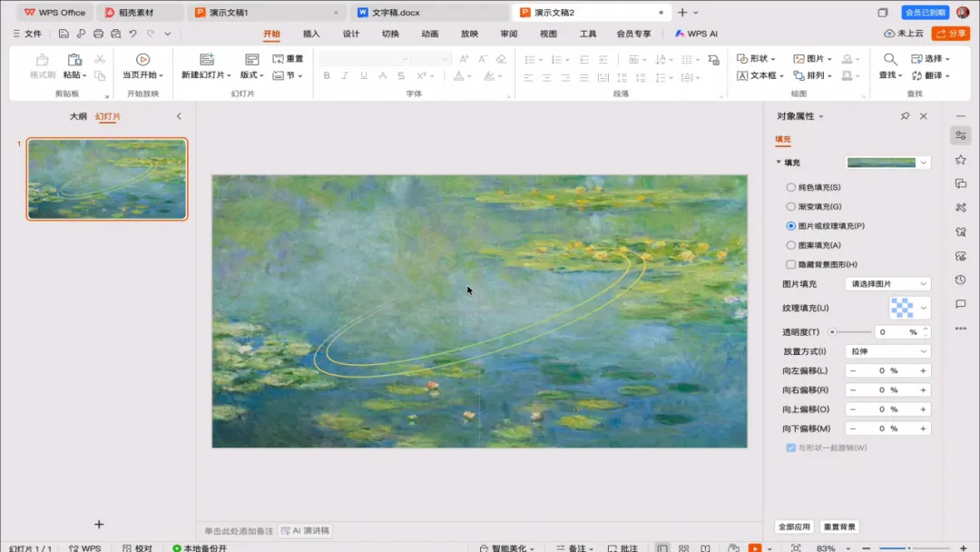Switch to Outline (大纲) pane tab
The width and height of the screenshot is (980, 552).
(78, 116)
